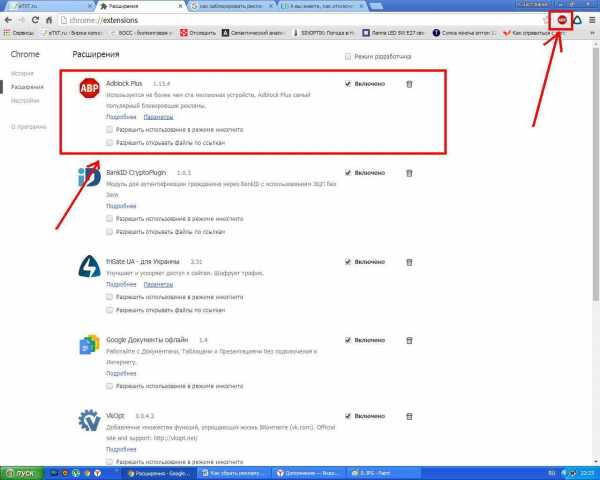
Task: Switch to the third browser tab
Action: coord(232,6)
